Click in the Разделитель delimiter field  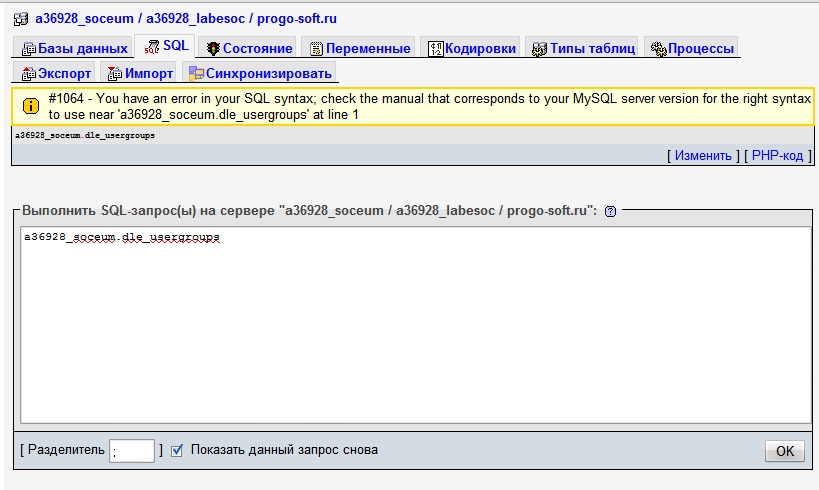[x=132, y=451]
